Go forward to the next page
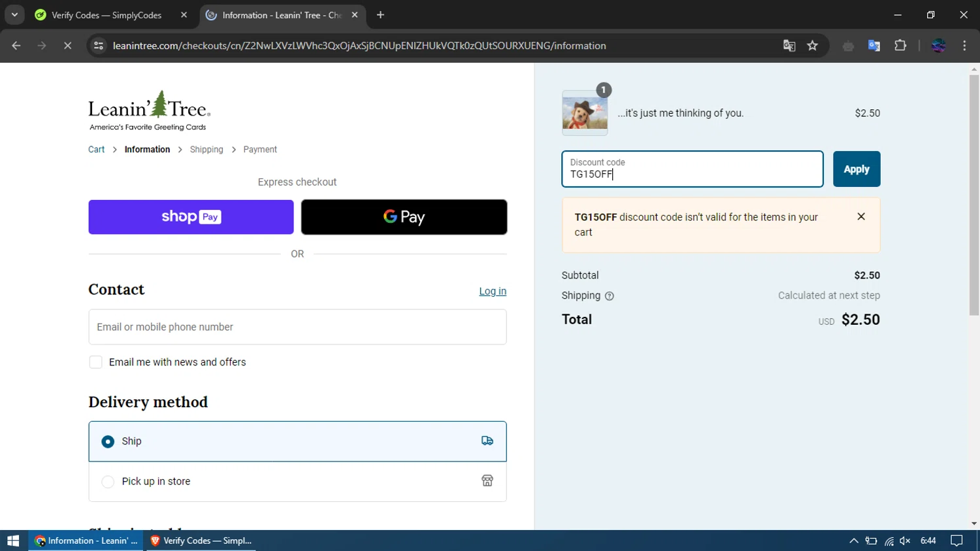The image size is (980, 551). 42,46
